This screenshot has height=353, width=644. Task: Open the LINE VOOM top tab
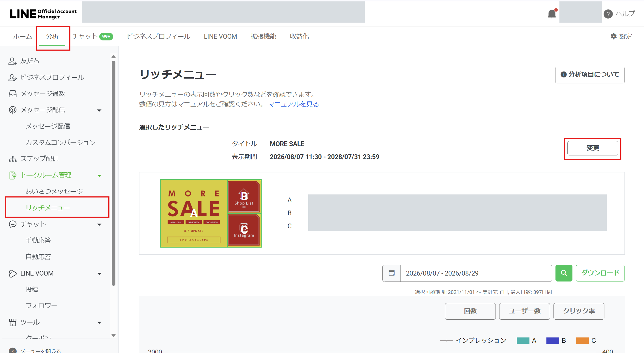tap(220, 36)
